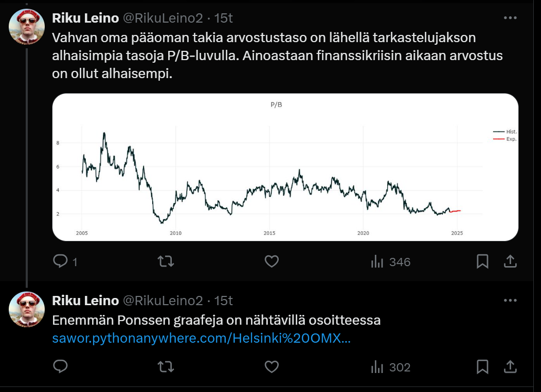View analytics showing 302 views
The height and width of the screenshot is (392, 541).
point(390,367)
